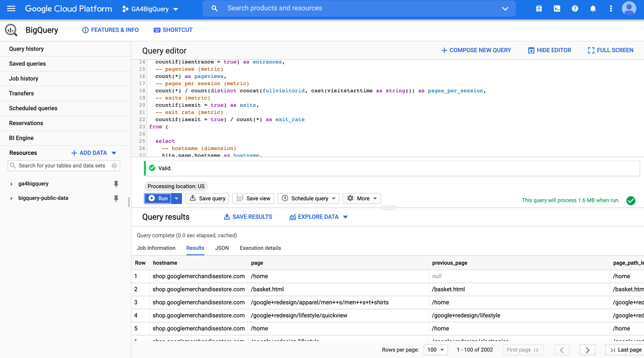
Task: Expand the ADD DATA dropdown arrow
Action: 114,153
